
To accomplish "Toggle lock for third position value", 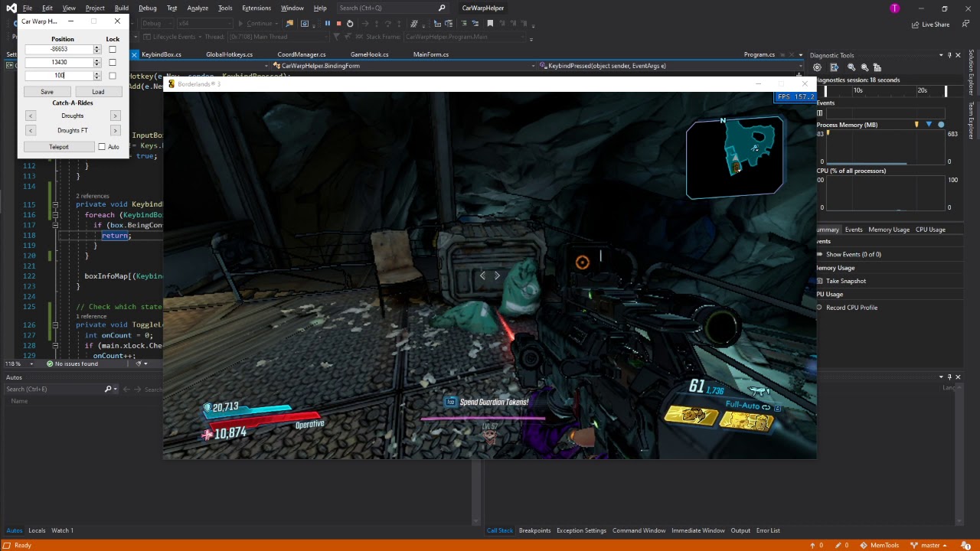I will (x=113, y=75).
